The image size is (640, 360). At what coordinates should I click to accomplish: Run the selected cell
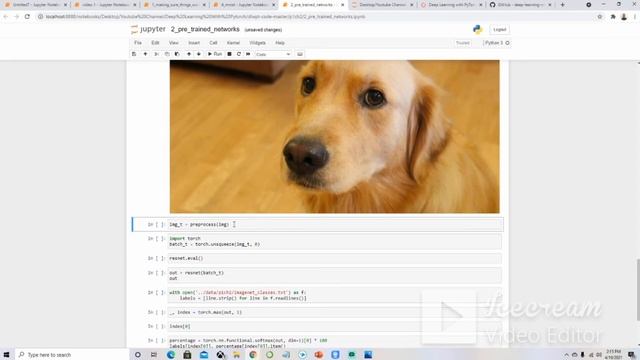tap(215, 54)
